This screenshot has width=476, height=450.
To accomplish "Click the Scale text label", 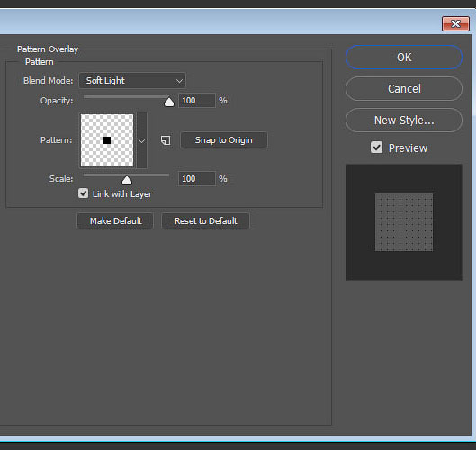I will 61,178.
